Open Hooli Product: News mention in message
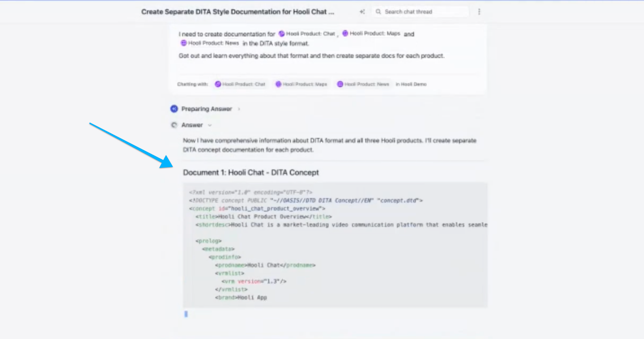The width and height of the screenshot is (644, 339). (213, 43)
